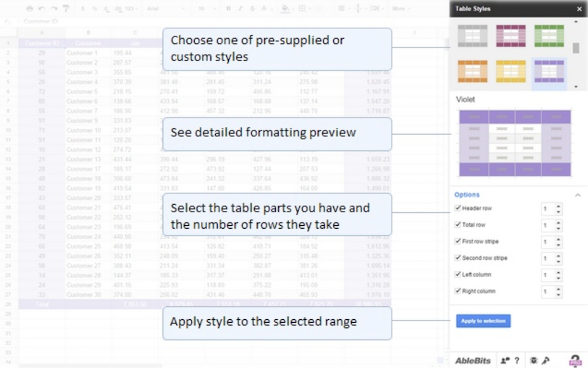Toggle the Total row checkbox
This screenshot has width=588, height=368.
pos(458,225)
